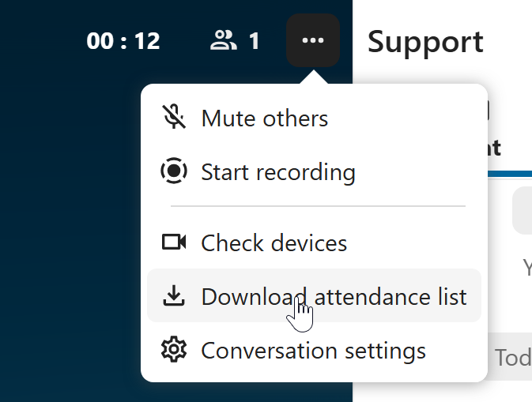Click the participant count number 1

tap(254, 41)
